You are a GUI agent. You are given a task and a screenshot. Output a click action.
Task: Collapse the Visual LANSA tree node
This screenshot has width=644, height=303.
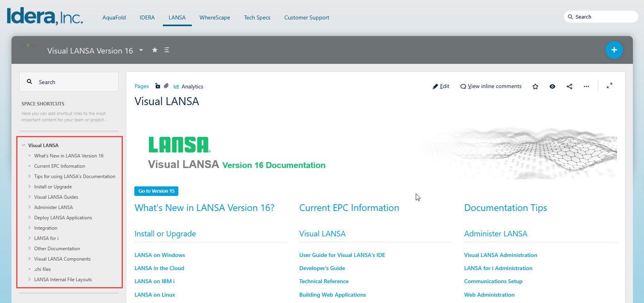pyautogui.click(x=24, y=145)
